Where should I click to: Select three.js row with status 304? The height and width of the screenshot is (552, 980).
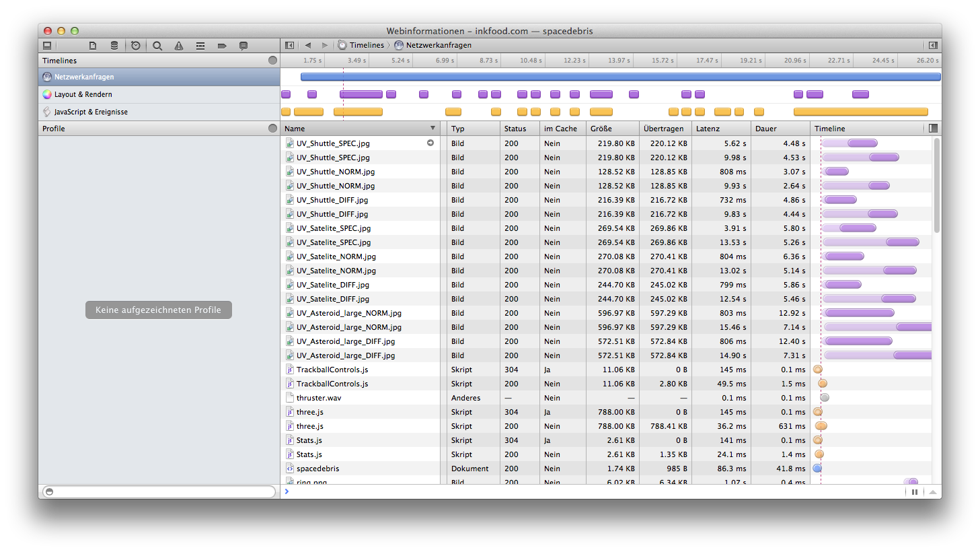point(606,412)
